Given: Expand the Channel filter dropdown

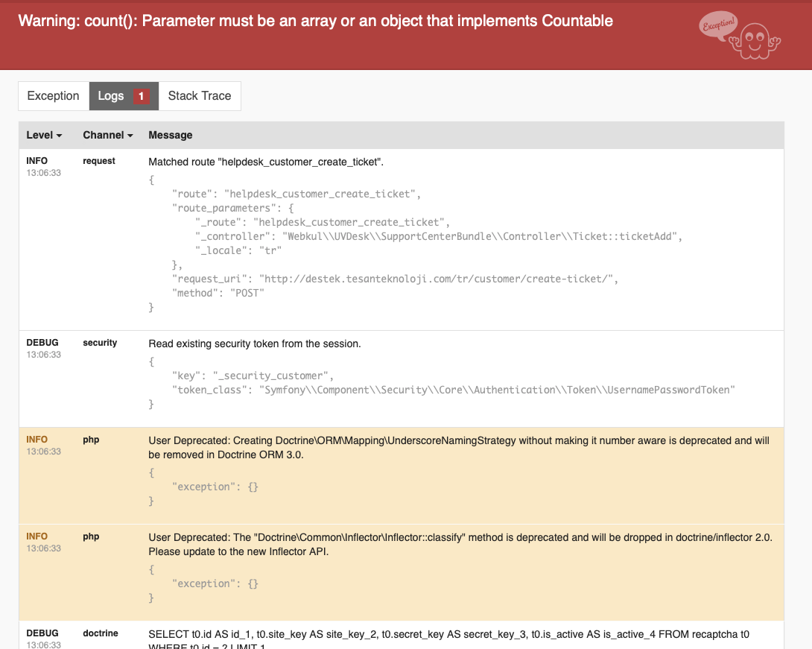Looking at the screenshot, I should (108, 135).
